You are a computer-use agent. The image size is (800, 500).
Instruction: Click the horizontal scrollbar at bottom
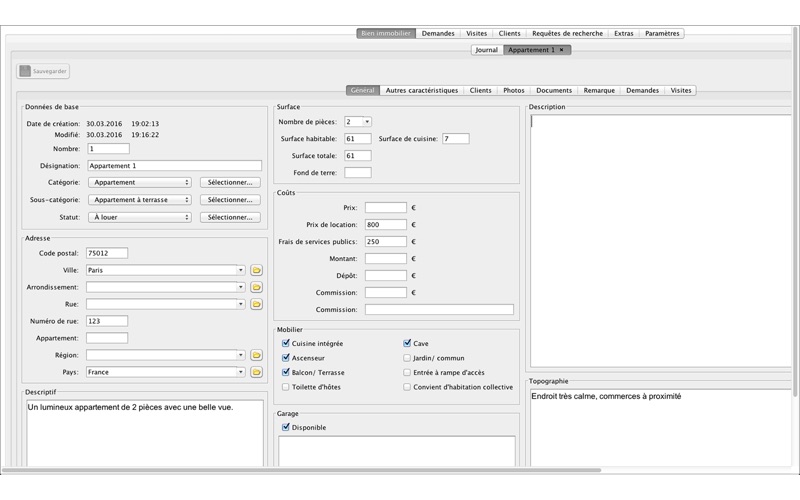[302, 470]
